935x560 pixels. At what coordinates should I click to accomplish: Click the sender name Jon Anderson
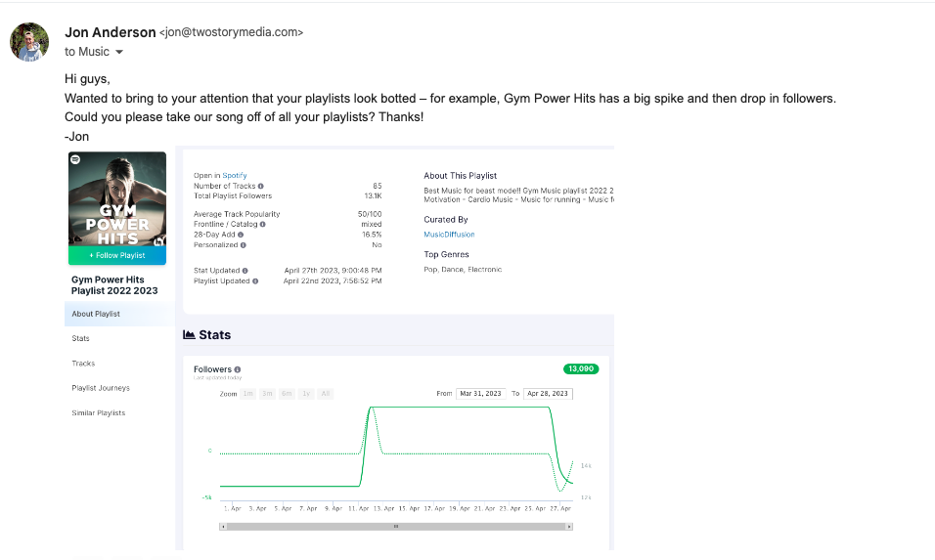click(111, 32)
